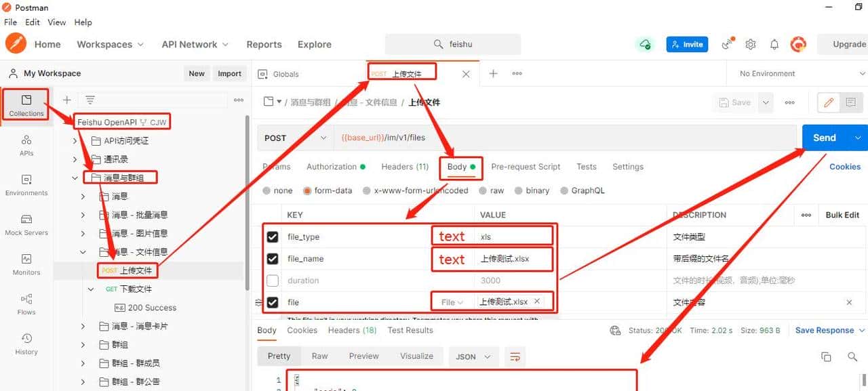Switch to the Tests tab
Viewport: 868px width, 391px height.
pos(587,167)
